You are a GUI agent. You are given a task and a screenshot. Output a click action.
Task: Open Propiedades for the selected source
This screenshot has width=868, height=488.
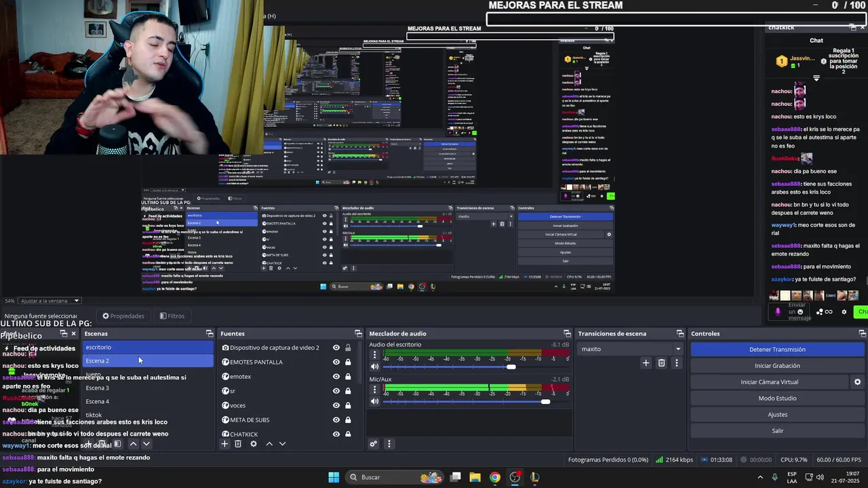[x=123, y=316]
